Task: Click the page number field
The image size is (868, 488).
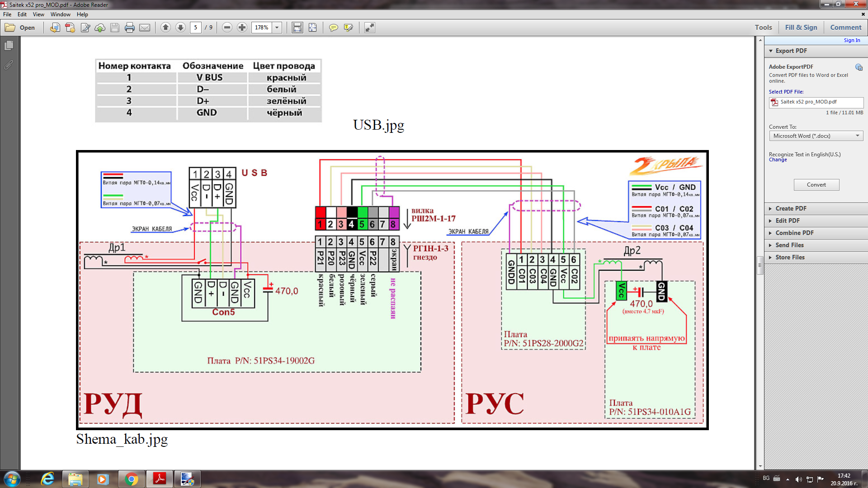Action: coord(196,28)
